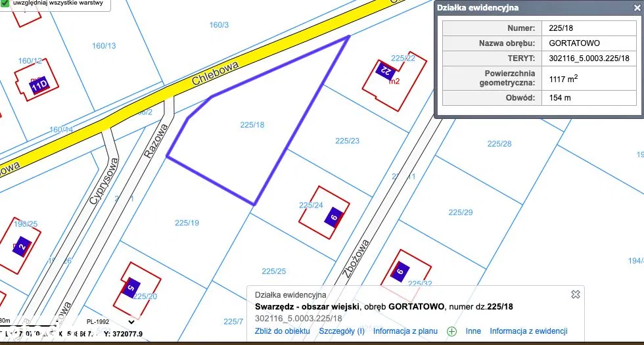Select the TERYT value 302116_5.0003.225/18 cell
This screenshot has width=644, height=345.
589,58
